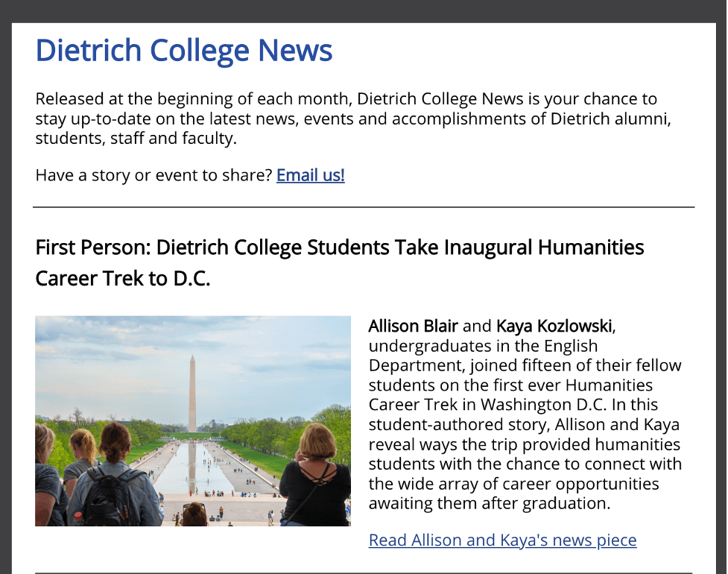Click the bold name "Allison Blair"
Screen dimensions: 728x574
coord(414,326)
